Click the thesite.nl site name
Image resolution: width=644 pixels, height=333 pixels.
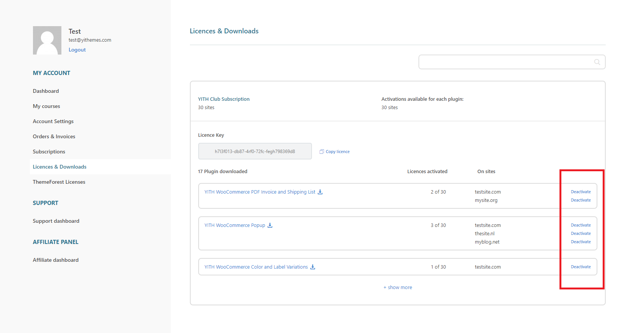pyautogui.click(x=484, y=234)
